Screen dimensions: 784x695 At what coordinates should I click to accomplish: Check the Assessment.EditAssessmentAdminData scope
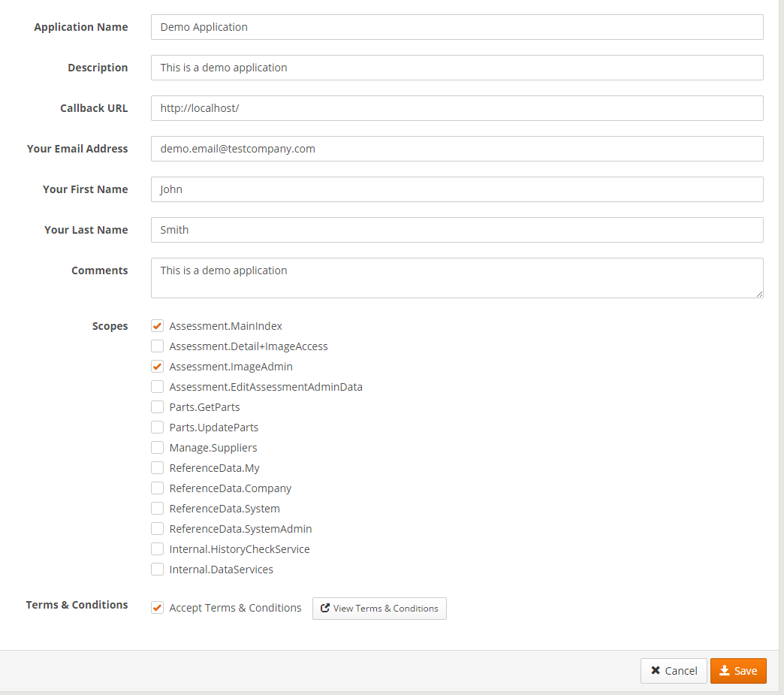point(157,387)
